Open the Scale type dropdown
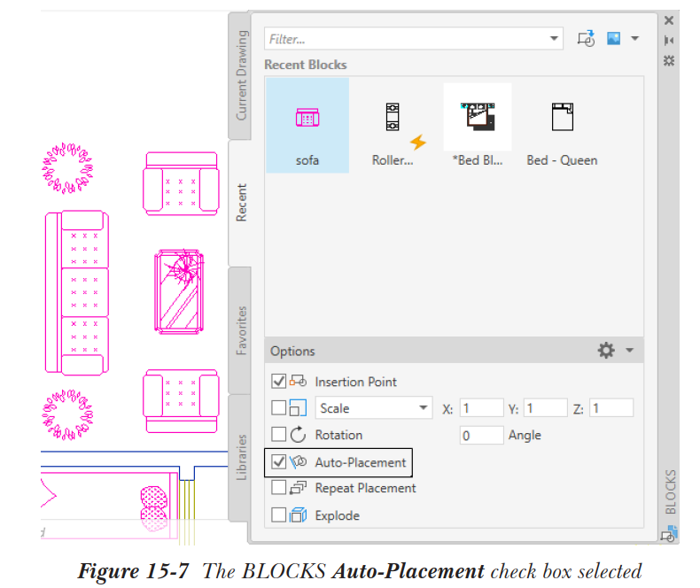This screenshot has width=700, height=588. [x=374, y=407]
